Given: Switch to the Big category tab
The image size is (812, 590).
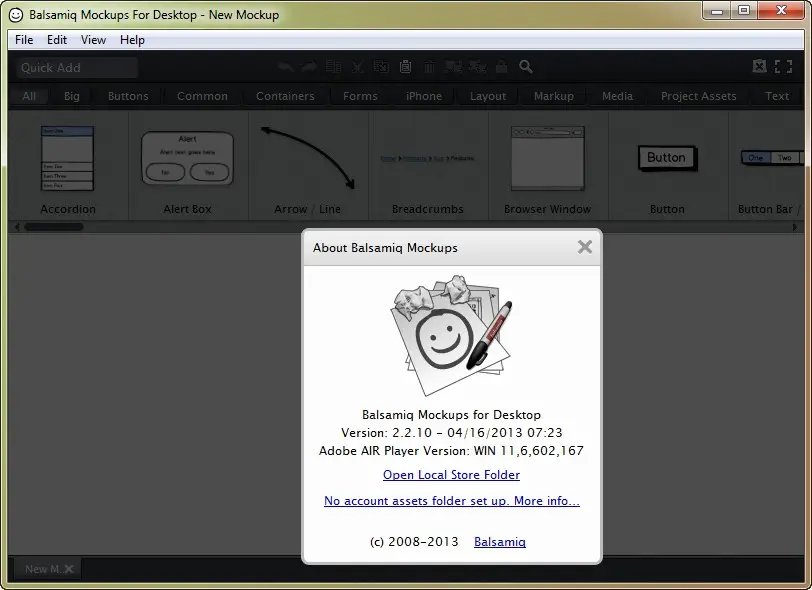Looking at the screenshot, I should (x=71, y=96).
